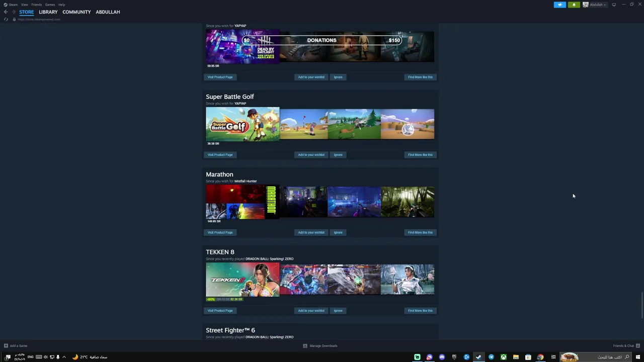Open Xbox app in the taskbar
The height and width of the screenshot is (362, 644).
(503, 357)
